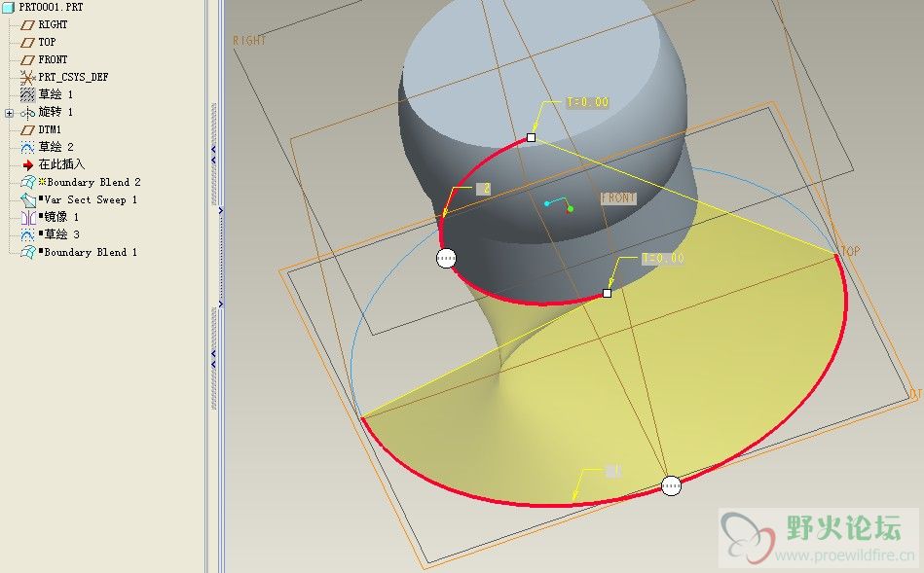Screen dimensions: 924x573
Task: Click the DTM1 datum plane icon
Action: click(x=27, y=129)
